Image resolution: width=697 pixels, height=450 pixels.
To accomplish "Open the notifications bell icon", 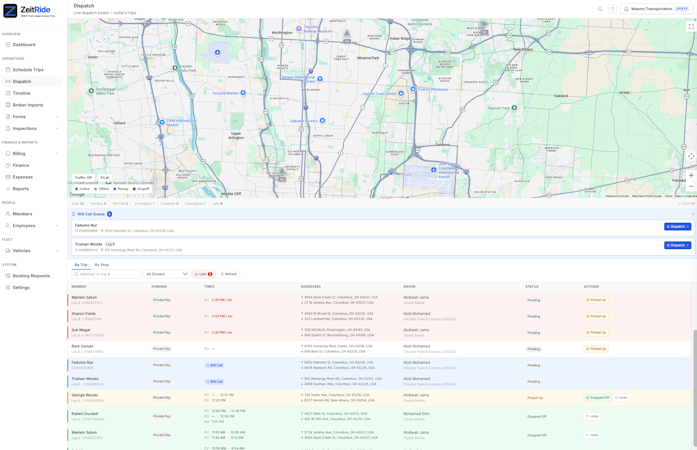I will (x=600, y=9).
